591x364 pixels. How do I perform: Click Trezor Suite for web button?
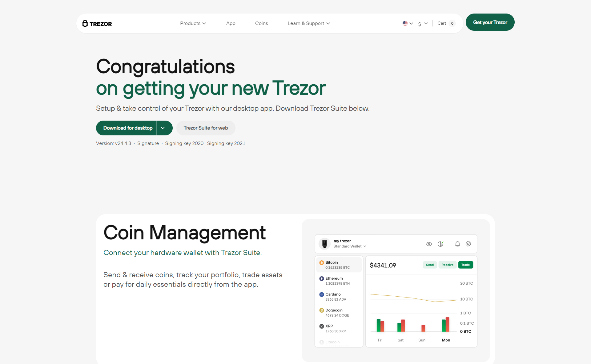tap(206, 128)
